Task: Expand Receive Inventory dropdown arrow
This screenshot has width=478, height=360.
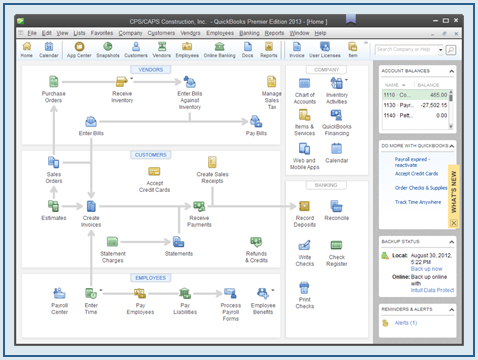Action: [131, 79]
